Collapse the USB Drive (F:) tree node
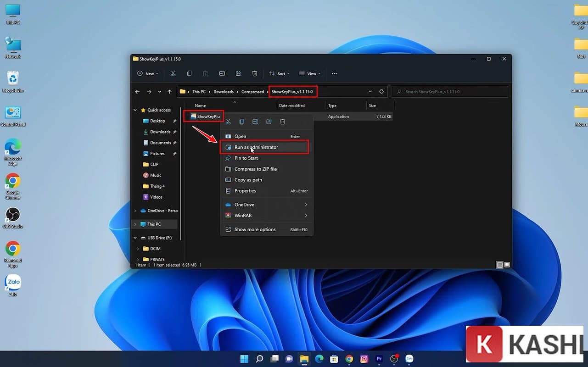The height and width of the screenshot is (367, 588). (x=135, y=238)
